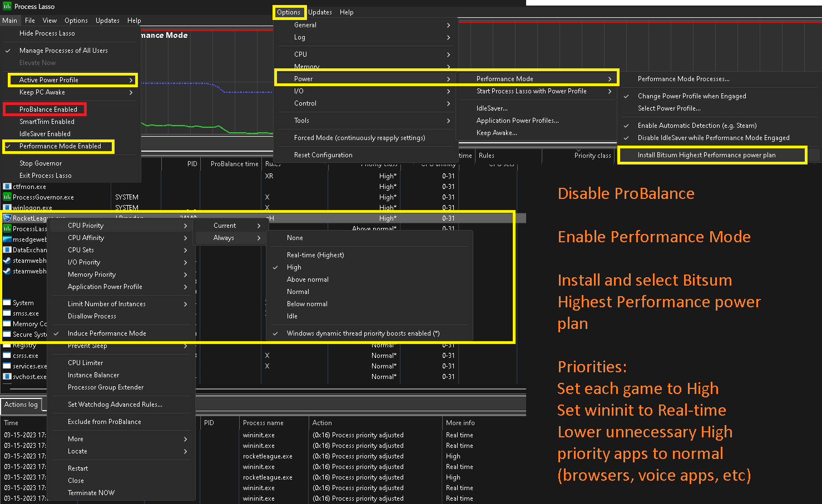Click the winlogon.exe process icon

7,208
